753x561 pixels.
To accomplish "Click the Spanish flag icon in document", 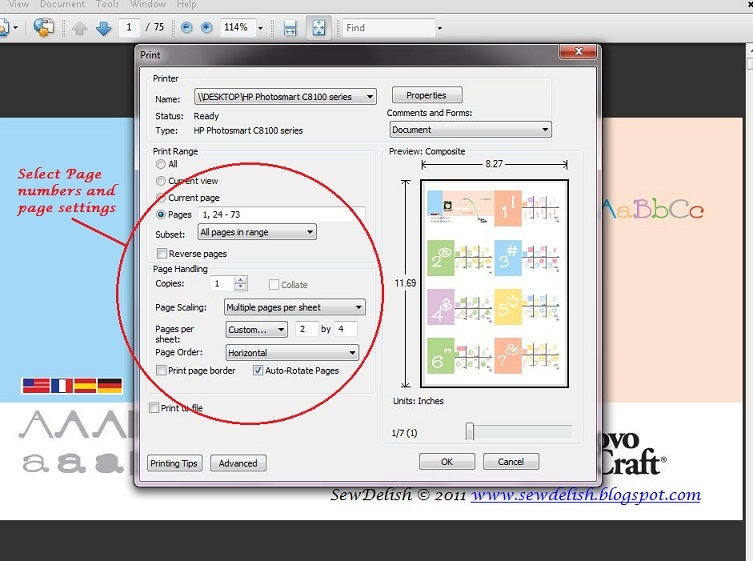I will [x=85, y=386].
